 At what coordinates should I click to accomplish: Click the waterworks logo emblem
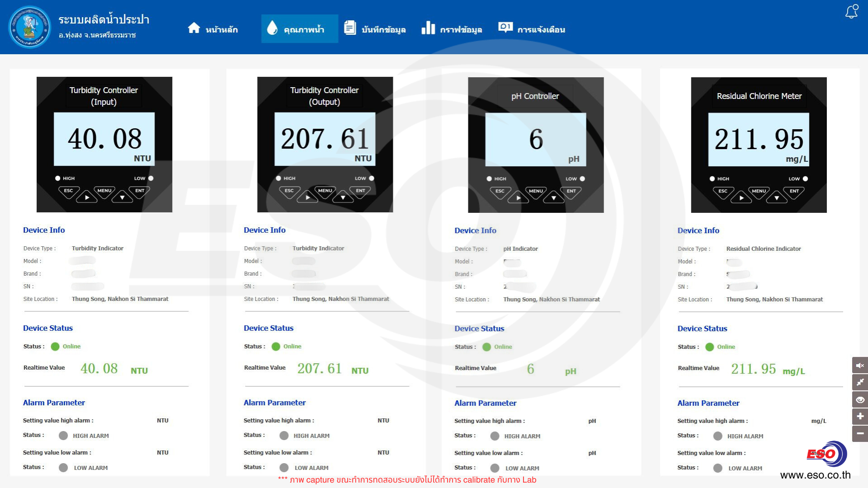30,27
